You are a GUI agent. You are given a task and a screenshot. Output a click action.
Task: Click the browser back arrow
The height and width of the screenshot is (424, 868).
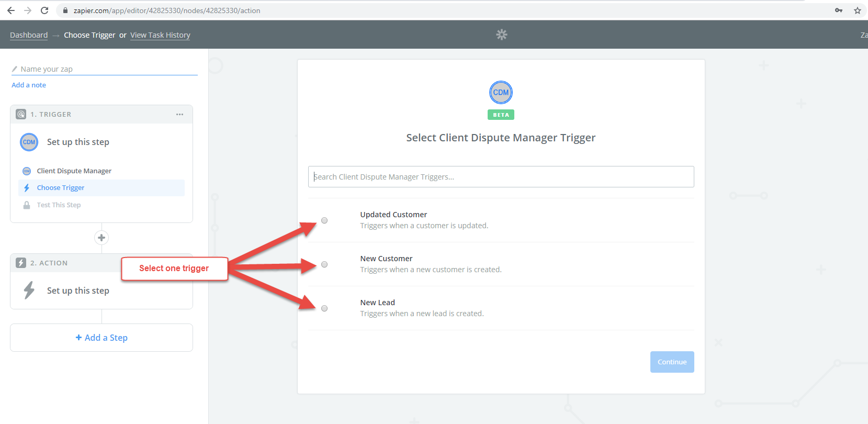click(x=11, y=10)
